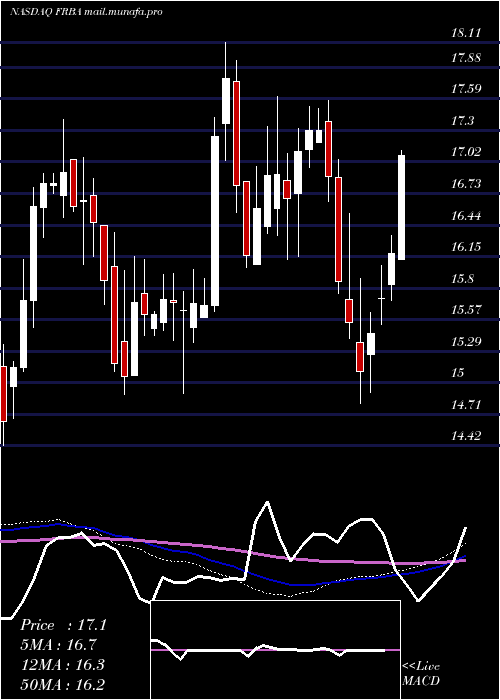Click the 14.71 price axis label
This screenshot has height=700, width=500.
pos(466,404)
